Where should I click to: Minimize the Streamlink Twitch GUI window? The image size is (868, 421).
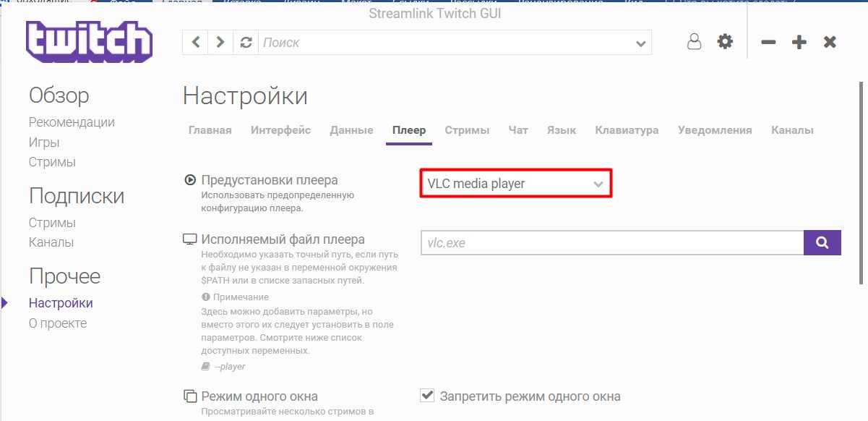(x=768, y=42)
